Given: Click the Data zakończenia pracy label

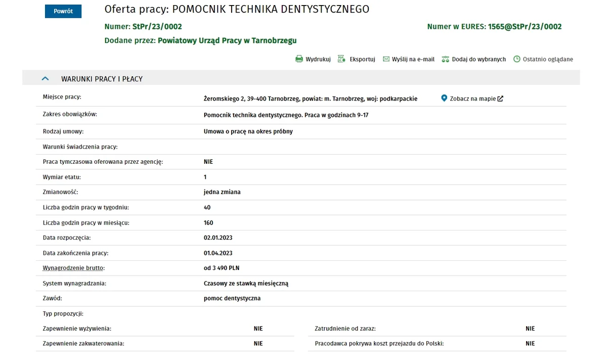Looking at the screenshot, I should 76,253.
